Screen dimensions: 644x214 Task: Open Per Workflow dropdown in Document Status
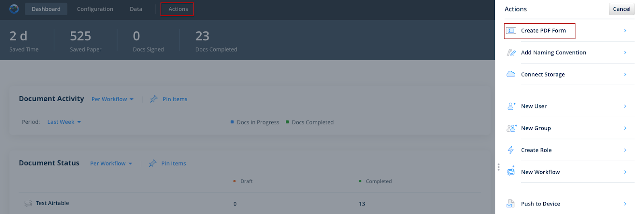(111, 164)
